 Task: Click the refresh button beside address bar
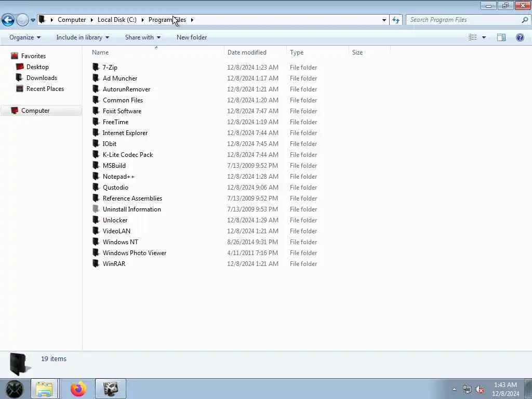395,20
